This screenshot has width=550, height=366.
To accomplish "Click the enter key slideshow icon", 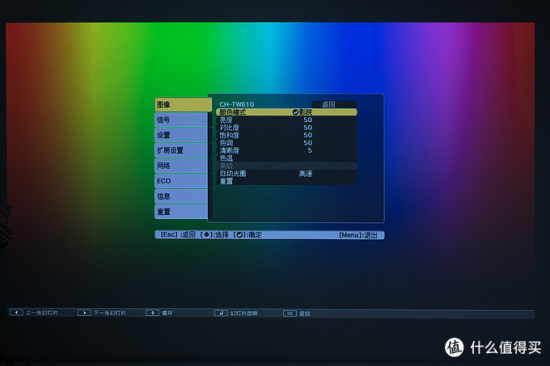I will click(221, 313).
